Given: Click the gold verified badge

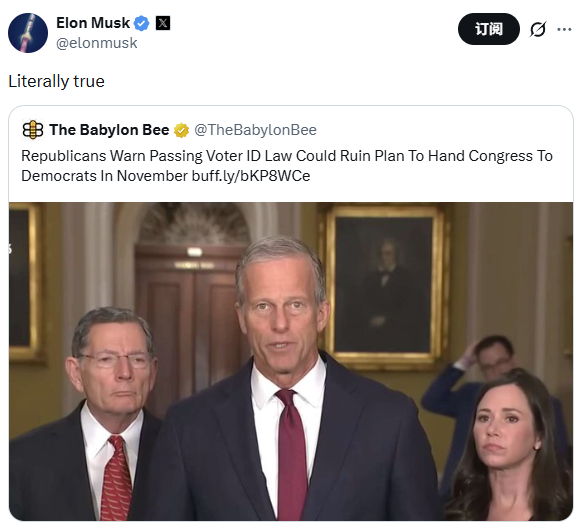Looking at the screenshot, I should click(181, 130).
